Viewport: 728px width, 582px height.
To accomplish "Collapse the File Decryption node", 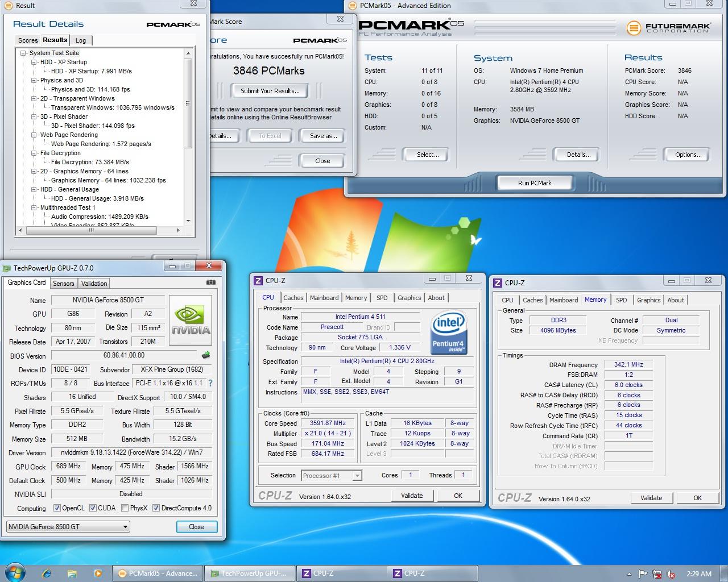I will coord(34,153).
